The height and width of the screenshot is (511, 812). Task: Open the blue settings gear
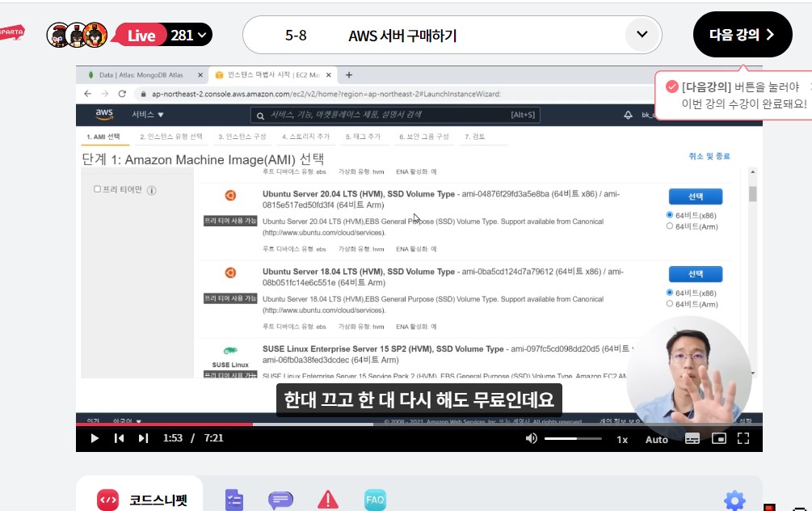(x=734, y=500)
